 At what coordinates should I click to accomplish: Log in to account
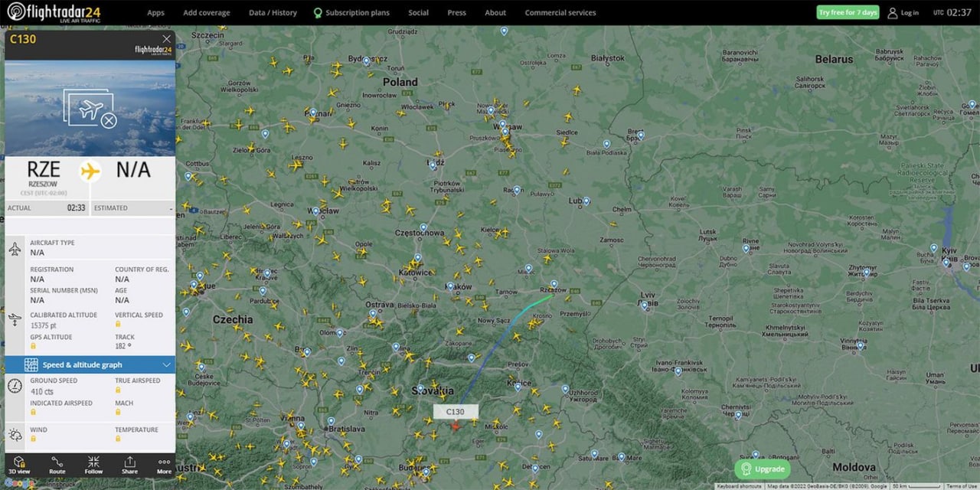pos(903,13)
